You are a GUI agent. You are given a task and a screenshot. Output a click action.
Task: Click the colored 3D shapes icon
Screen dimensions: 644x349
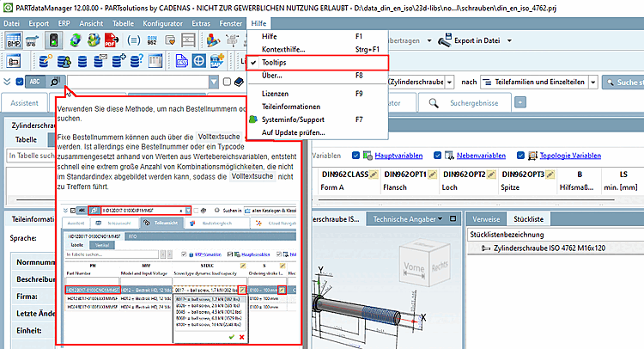click(x=213, y=40)
